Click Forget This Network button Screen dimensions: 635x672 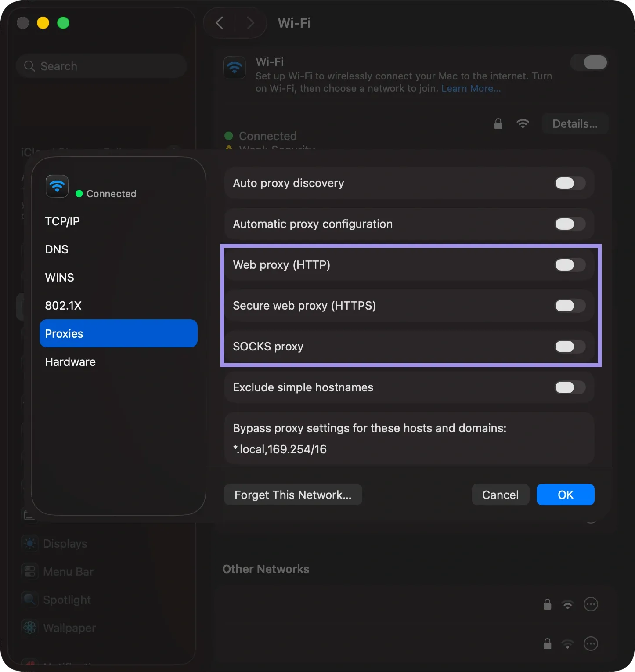[x=293, y=495]
